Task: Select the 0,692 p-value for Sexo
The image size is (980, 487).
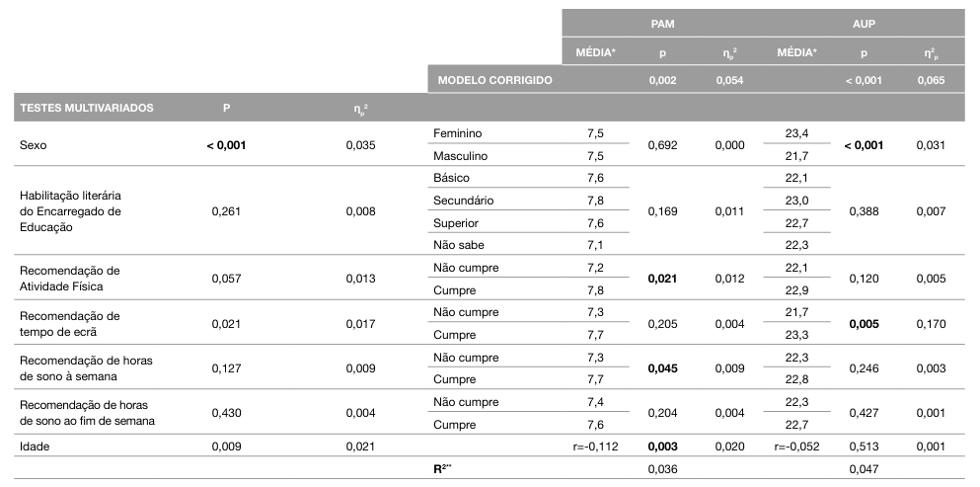Action: [662, 145]
